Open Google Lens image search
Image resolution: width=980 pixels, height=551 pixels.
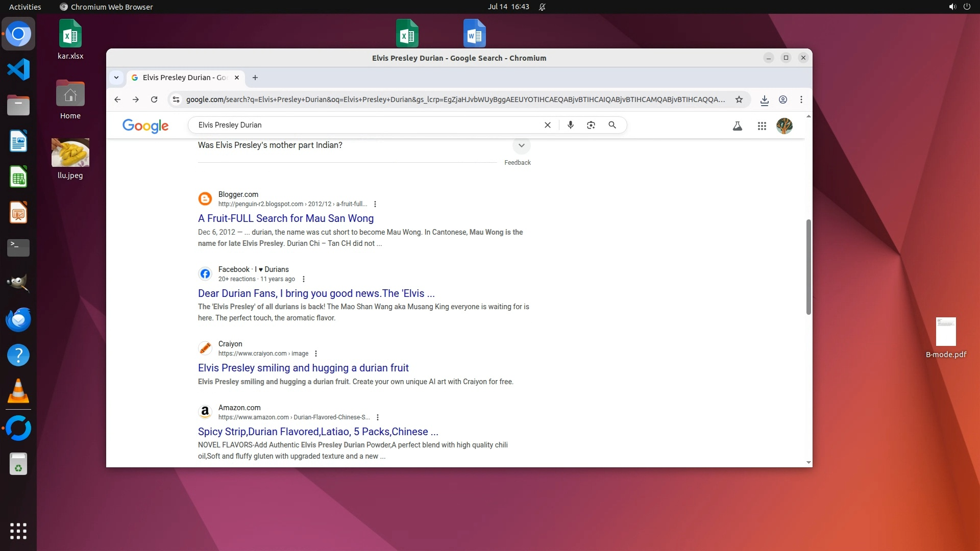(591, 125)
